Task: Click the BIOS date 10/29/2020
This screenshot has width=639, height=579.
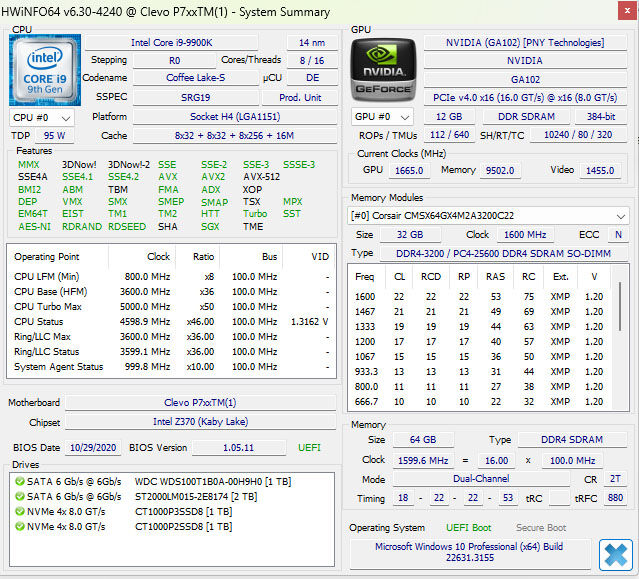Action: [93, 447]
